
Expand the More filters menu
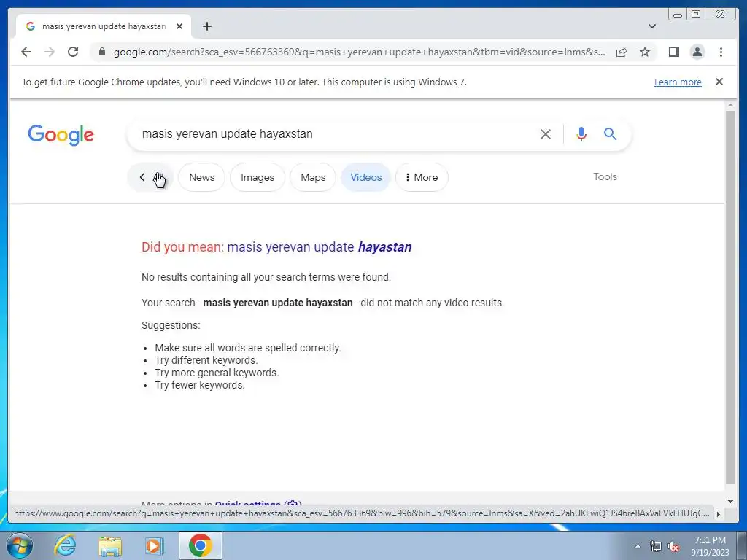pos(422,177)
